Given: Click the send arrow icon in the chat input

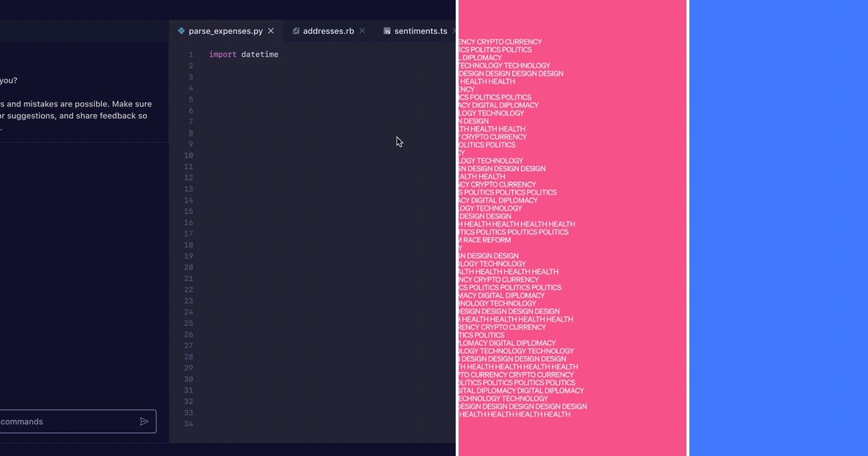Looking at the screenshot, I should [x=144, y=421].
